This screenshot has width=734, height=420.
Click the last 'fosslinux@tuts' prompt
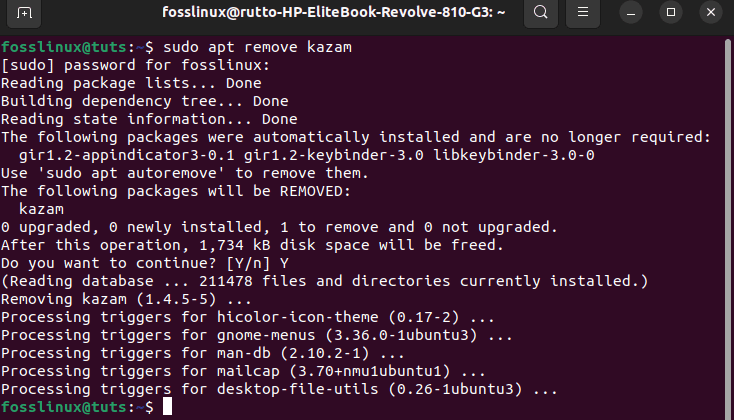pyautogui.click(x=64, y=407)
